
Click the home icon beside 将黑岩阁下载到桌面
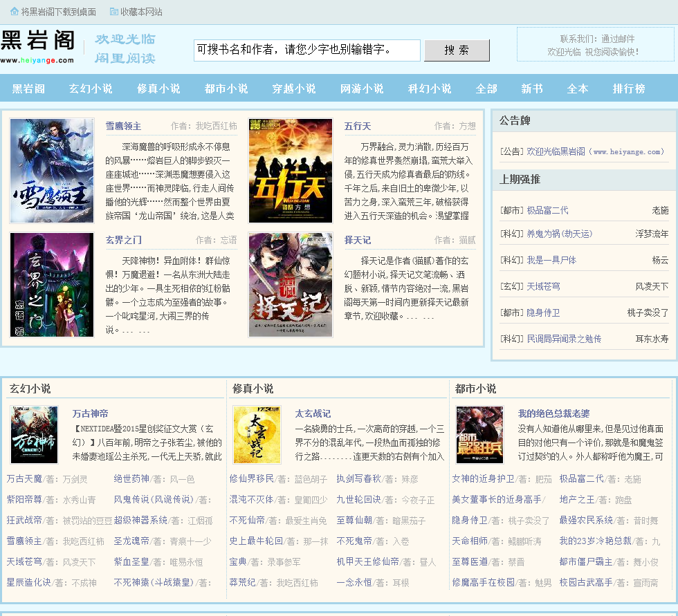[x=15, y=12]
